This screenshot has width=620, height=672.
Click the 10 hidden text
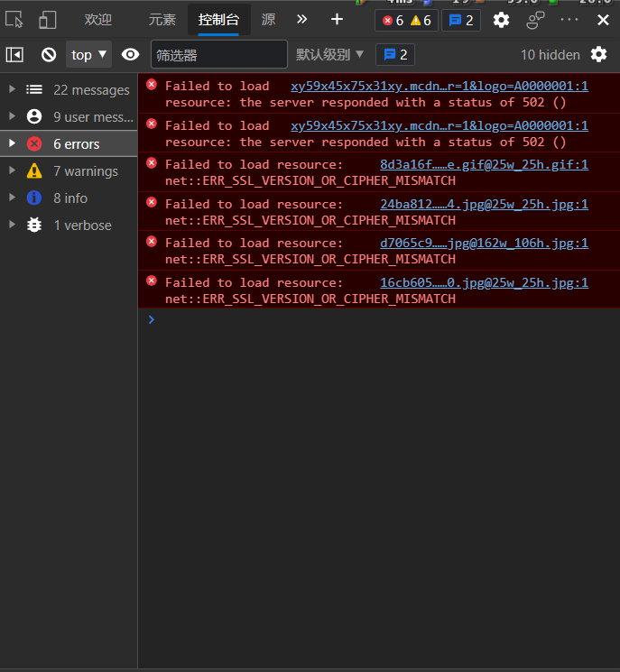tap(551, 55)
